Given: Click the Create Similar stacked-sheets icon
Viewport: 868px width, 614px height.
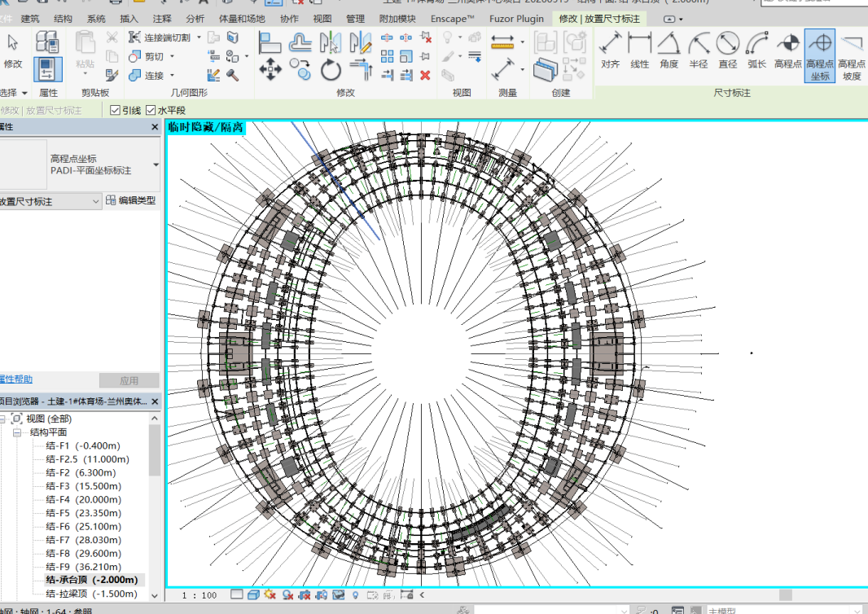Looking at the screenshot, I should 546,70.
